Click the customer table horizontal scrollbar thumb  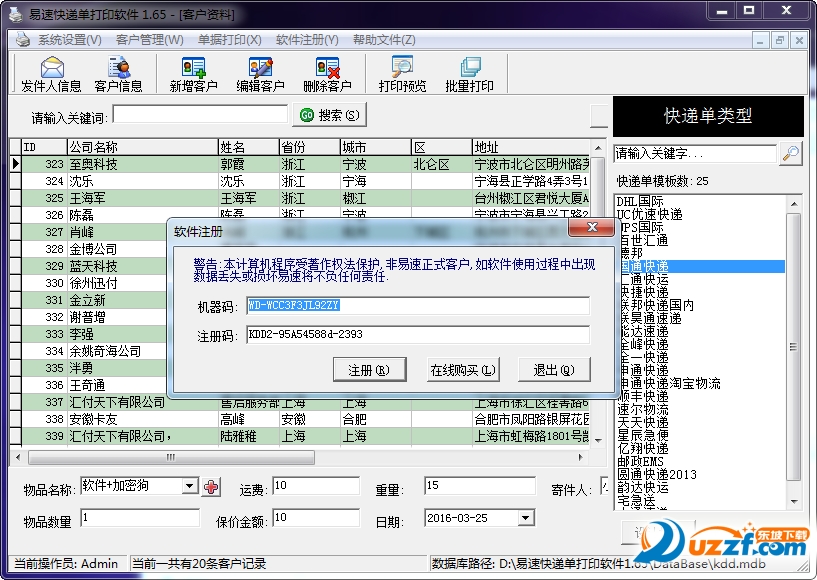point(171,458)
